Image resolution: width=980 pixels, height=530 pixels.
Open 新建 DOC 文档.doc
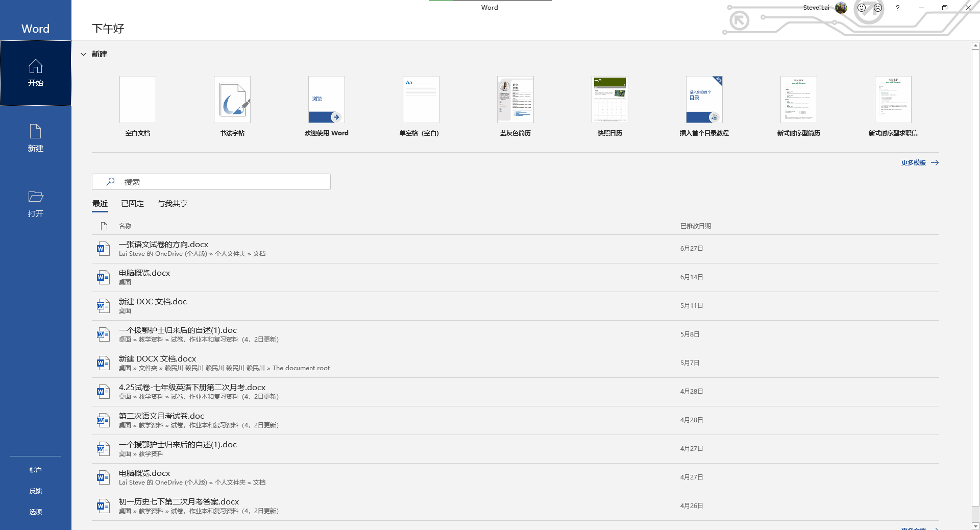tap(516, 306)
